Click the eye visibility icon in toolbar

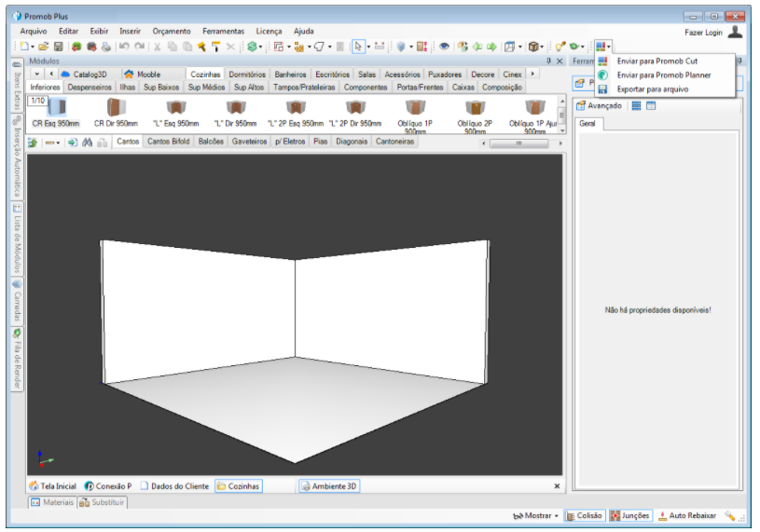click(444, 47)
